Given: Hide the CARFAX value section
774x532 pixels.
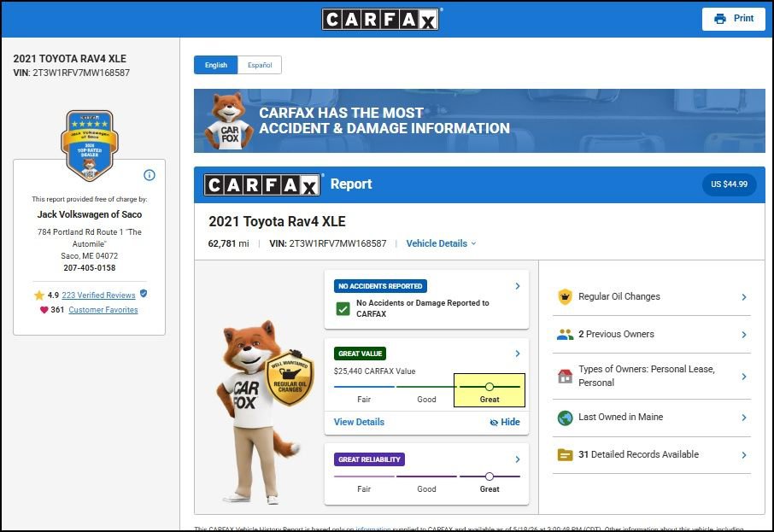Looking at the screenshot, I should pos(505,422).
